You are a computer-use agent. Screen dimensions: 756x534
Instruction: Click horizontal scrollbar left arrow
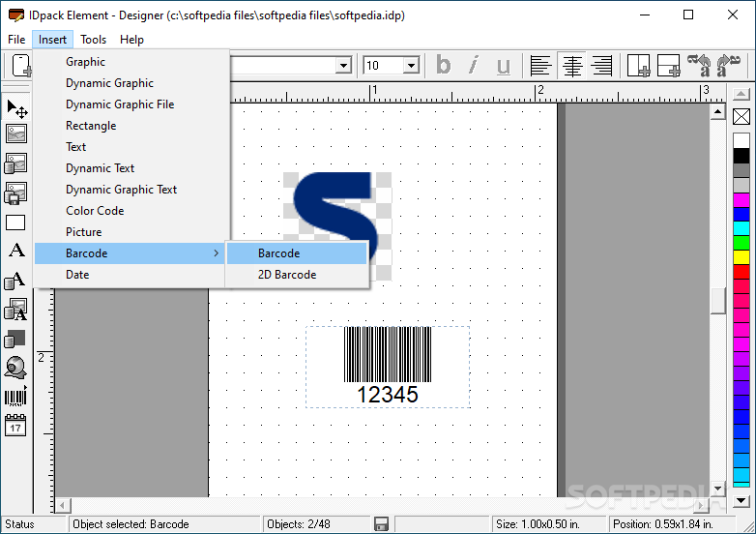63,506
